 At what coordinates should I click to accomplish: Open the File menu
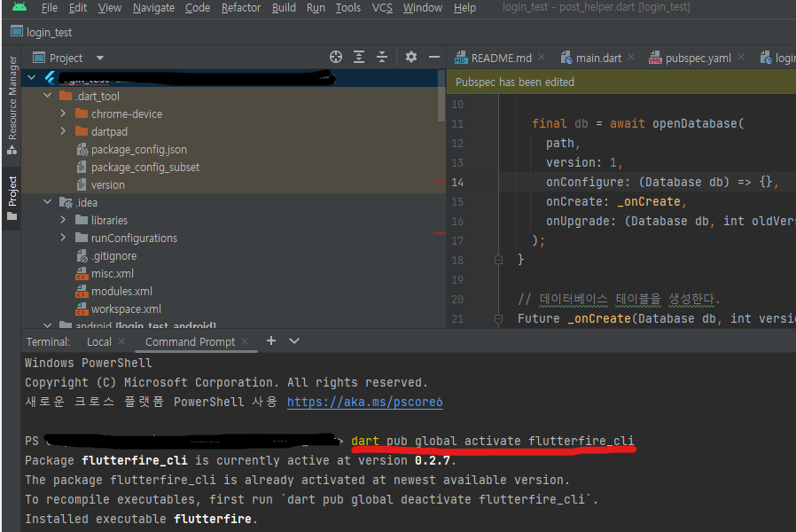click(x=50, y=8)
